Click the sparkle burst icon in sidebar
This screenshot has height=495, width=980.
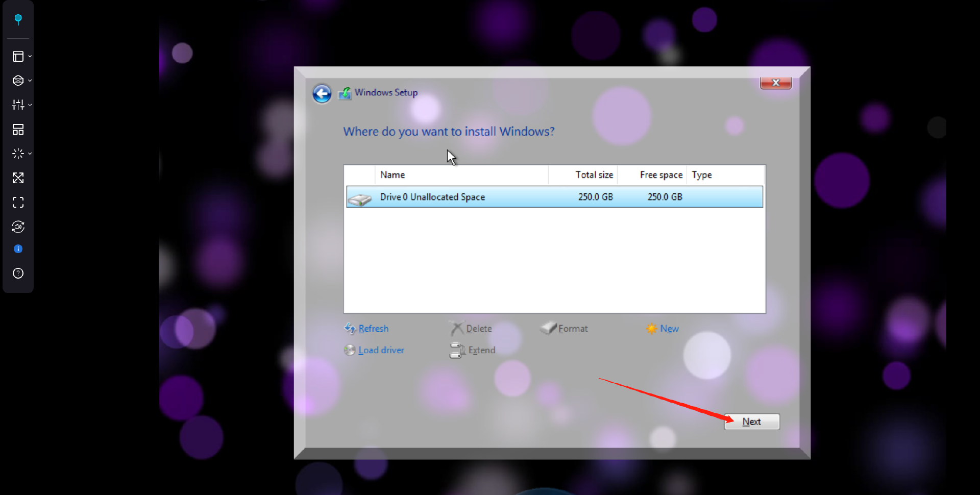point(18,153)
